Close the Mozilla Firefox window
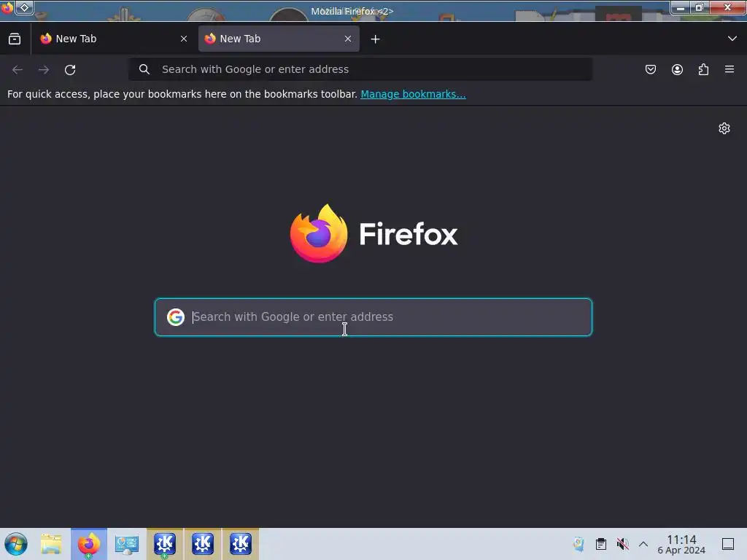Viewport: 747px width, 560px height. [x=728, y=7]
